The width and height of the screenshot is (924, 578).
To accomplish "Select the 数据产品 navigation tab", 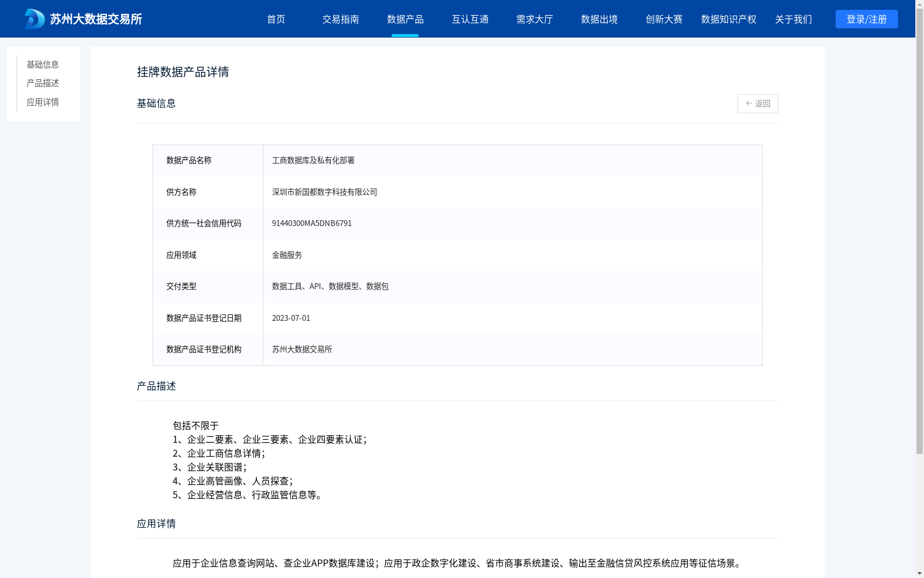I will pos(405,19).
